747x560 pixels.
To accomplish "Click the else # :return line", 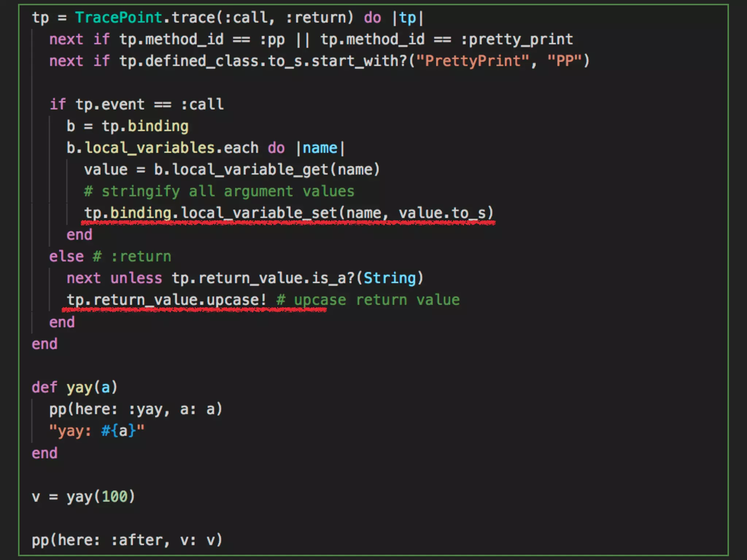I will click(x=109, y=257).
